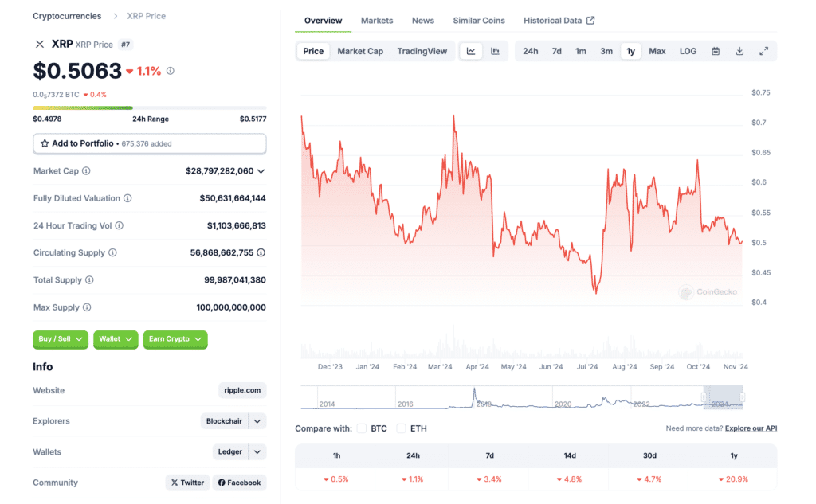Go to Cryptocurrencies breadcrumb
This screenshot has width=816, height=504.
tap(67, 16)
